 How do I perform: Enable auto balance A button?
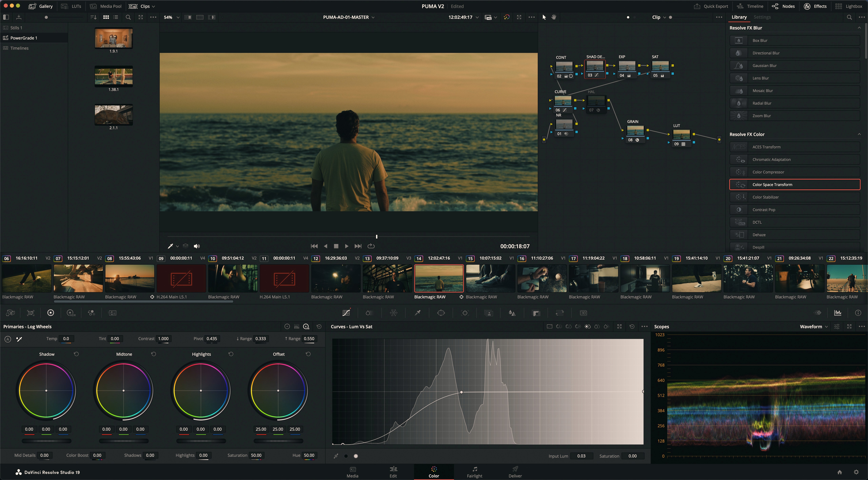(8, 339)
